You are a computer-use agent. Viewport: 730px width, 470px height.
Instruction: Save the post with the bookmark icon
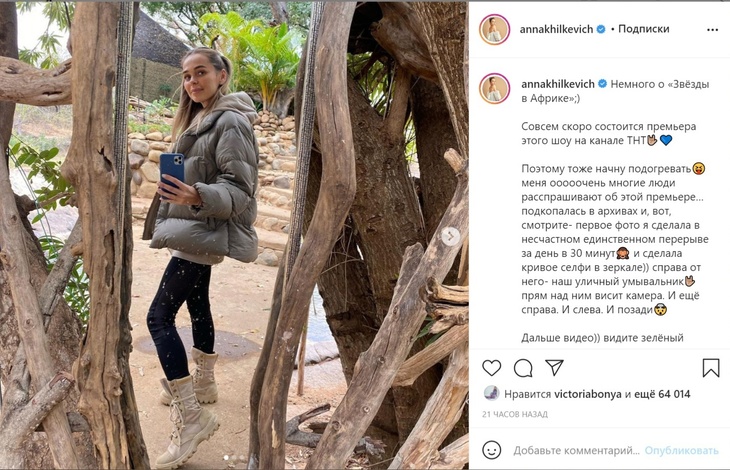click(x=710, y=367)
